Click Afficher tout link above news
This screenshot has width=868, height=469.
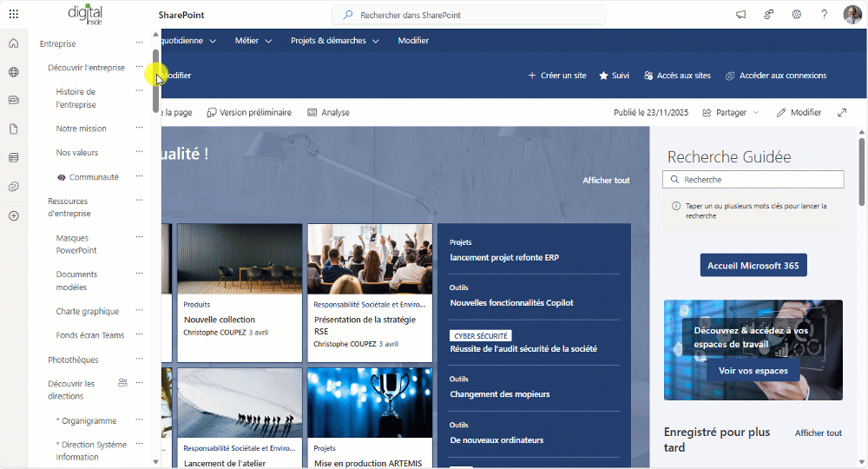pyautogui.click(x=606, y=181)
